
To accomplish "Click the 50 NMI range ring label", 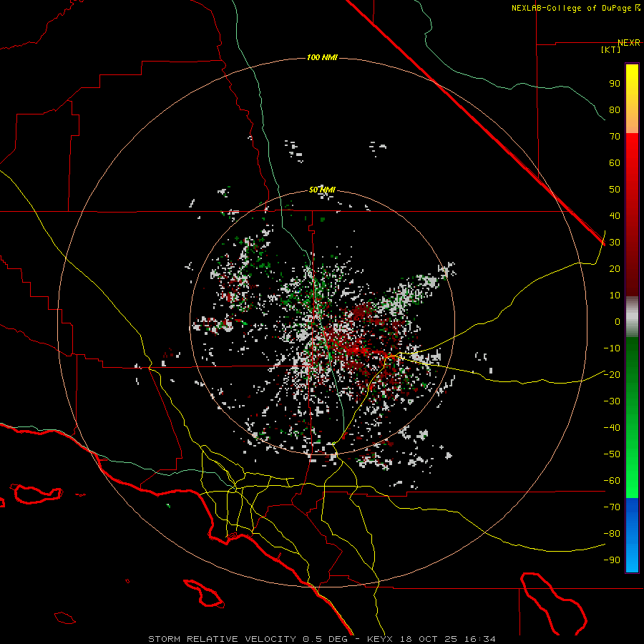I will [x=322, y=190].
